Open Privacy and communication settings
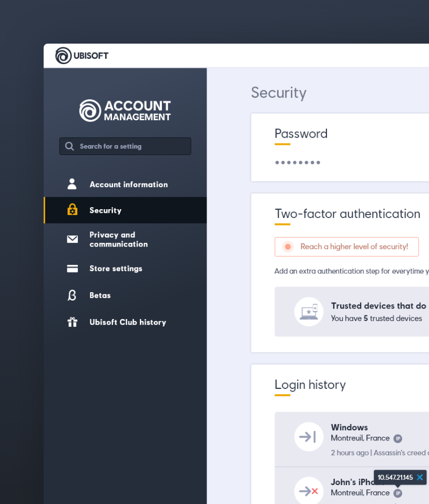 [125, 240]
